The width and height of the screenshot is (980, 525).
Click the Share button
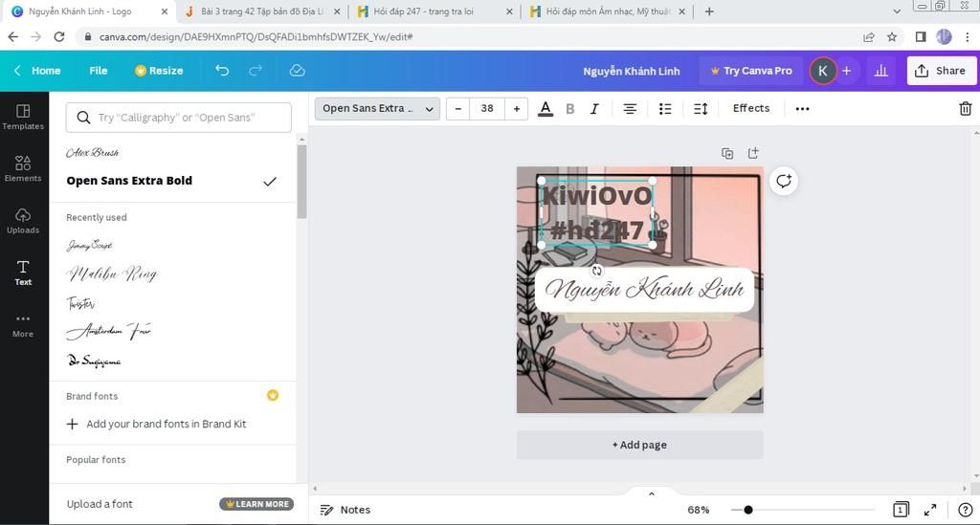coord(941,71)
